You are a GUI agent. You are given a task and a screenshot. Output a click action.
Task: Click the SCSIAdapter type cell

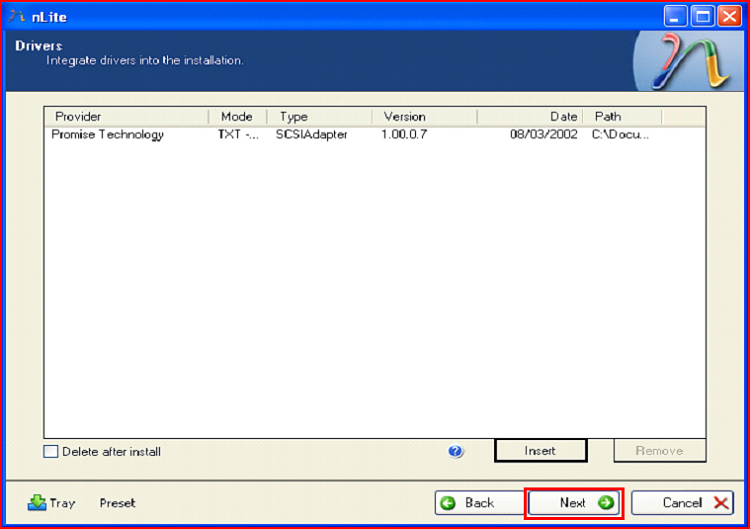pos(311,135)
